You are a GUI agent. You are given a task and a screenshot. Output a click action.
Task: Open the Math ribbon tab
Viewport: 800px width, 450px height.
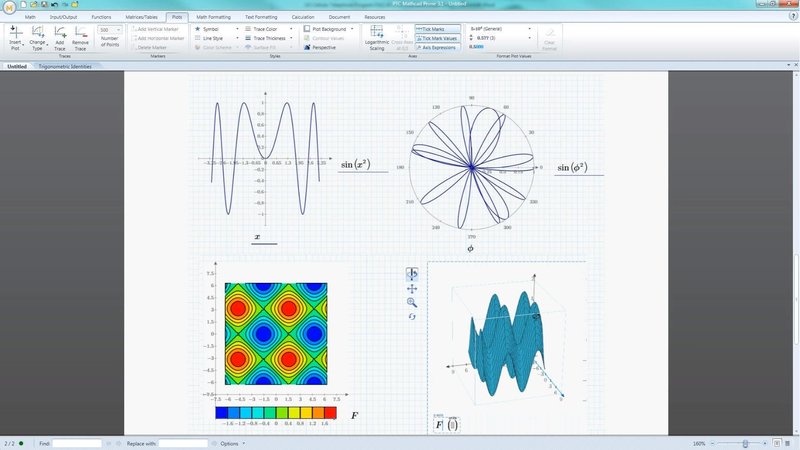pyautogui.click(x=30, y=17)
